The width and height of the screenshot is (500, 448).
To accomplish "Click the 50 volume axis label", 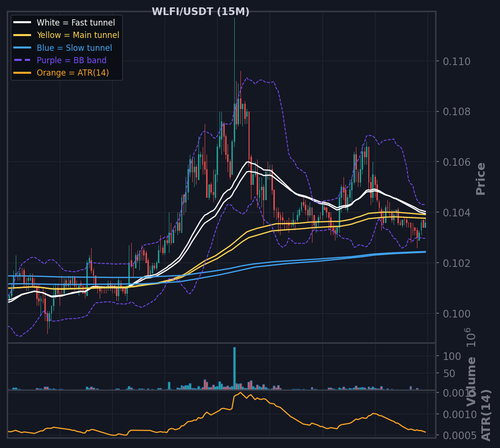I will pos(449,373).
